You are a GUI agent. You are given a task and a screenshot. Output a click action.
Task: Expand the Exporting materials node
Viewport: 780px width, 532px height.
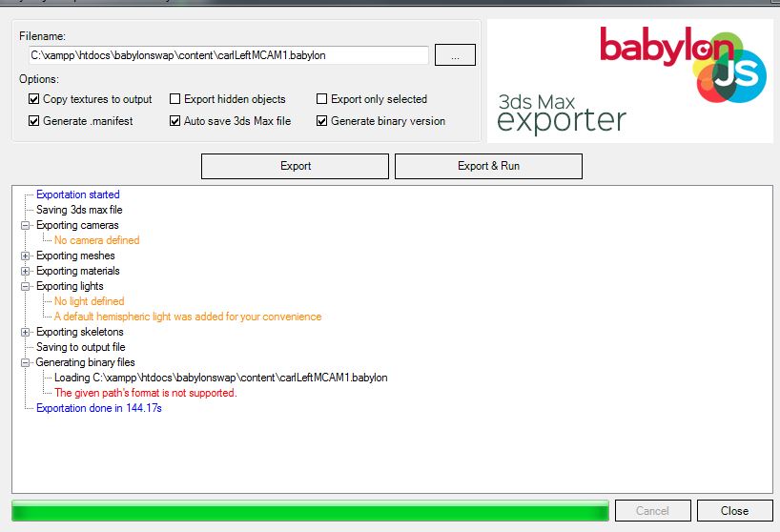point(25,272)
